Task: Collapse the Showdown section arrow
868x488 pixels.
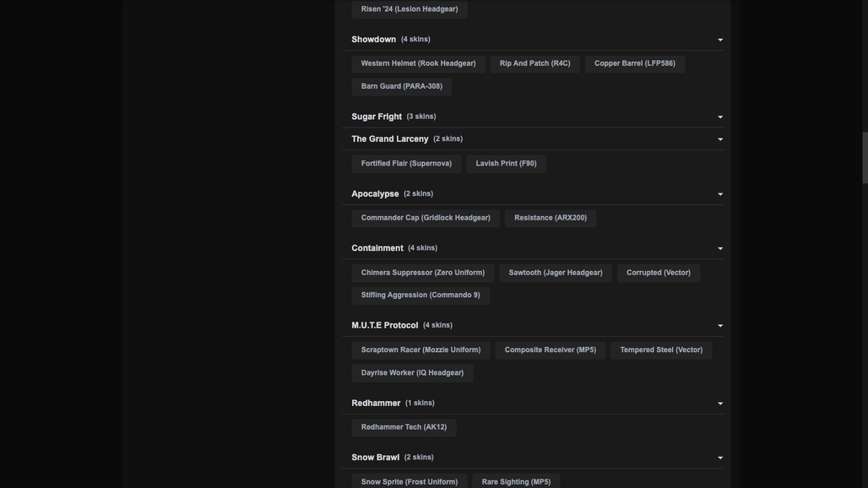Action: (720, 40)
